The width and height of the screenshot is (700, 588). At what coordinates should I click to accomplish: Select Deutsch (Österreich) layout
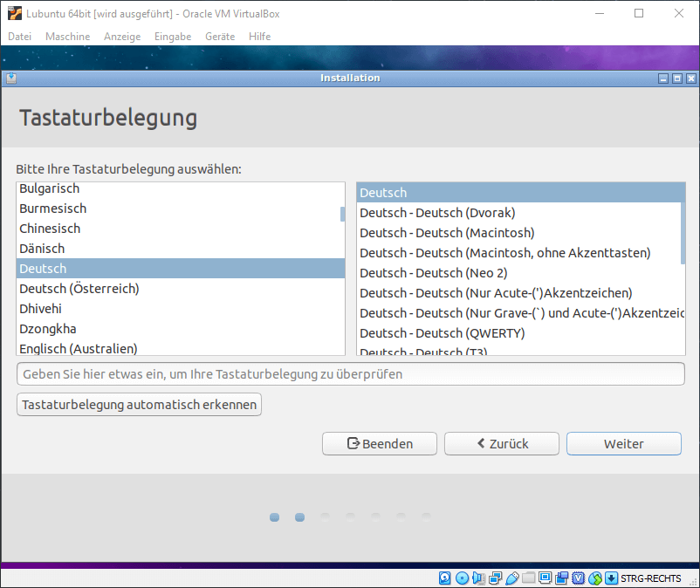181,289
